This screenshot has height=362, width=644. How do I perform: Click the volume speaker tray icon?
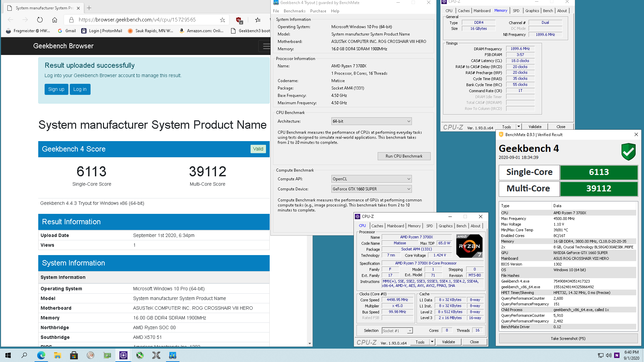coord(608,355)
